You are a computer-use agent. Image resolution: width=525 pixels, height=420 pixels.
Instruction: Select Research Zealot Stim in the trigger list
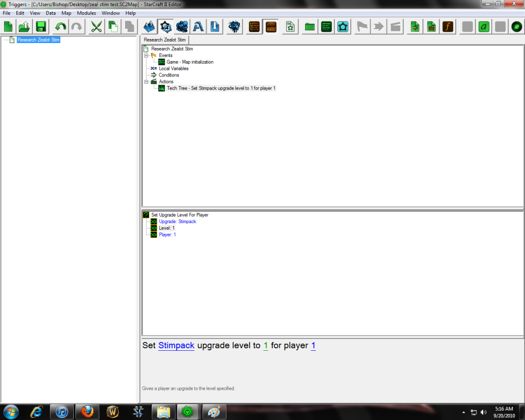click(38, 40)
